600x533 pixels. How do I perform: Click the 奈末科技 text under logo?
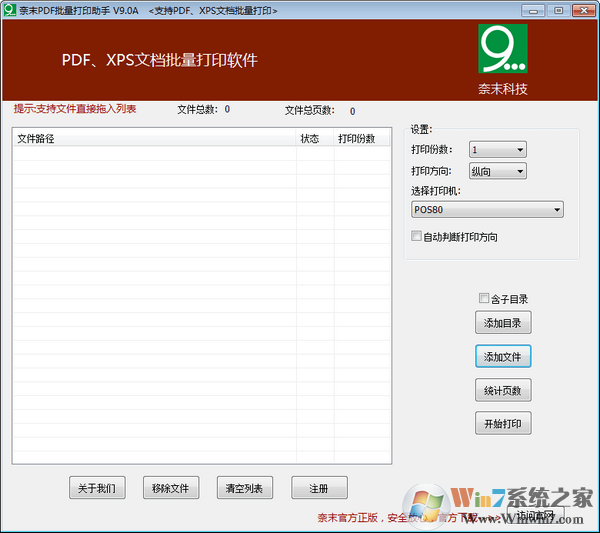(x=503, y=89)
